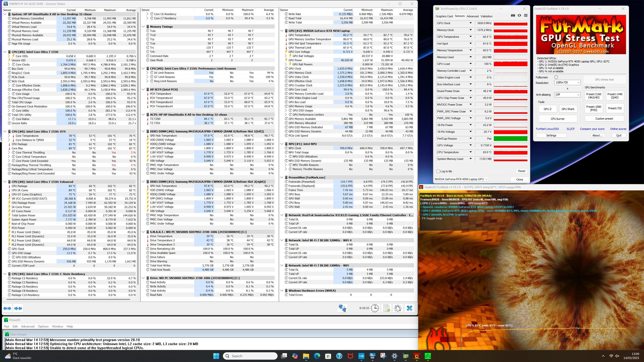Click the Windows taskbar Search box
Screen dimensions: 644x362
coord(250,356)
